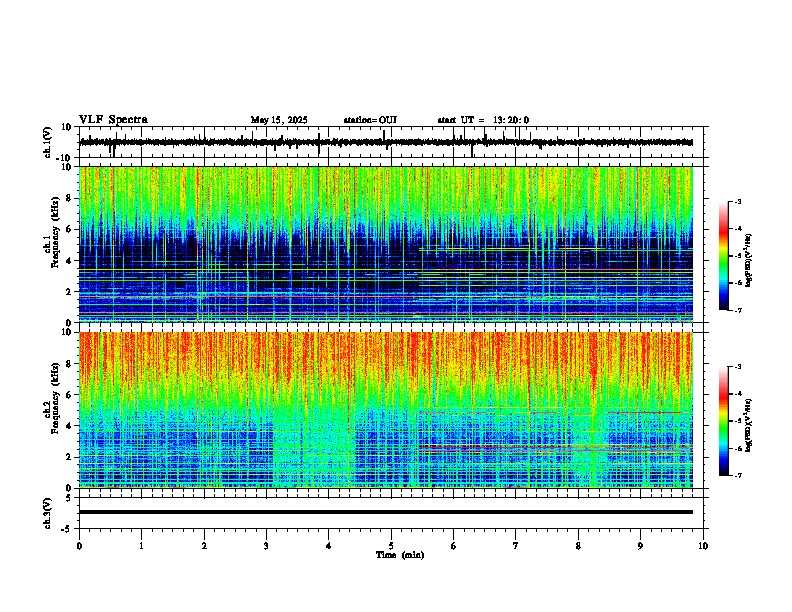Viewport: 792px width, 612px height.
Task: Click time axis tick label "6"
Action: pyautogui.click(x=454, y=546)
